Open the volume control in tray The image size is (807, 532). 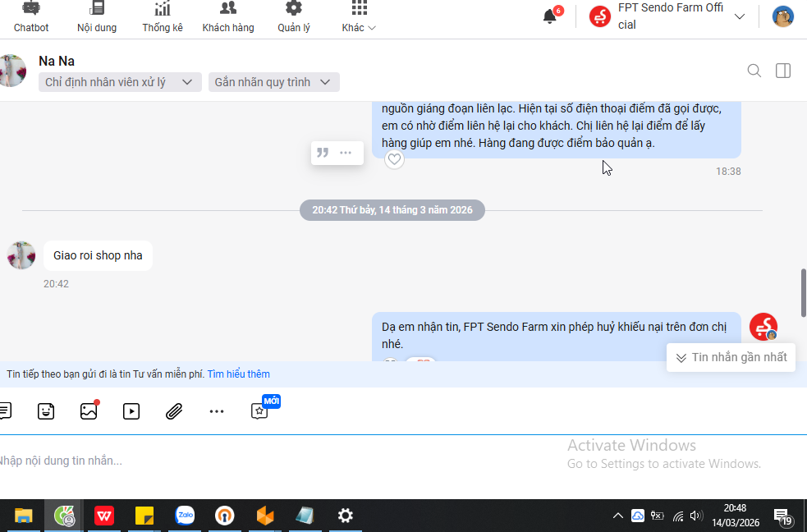coord(696,516)
